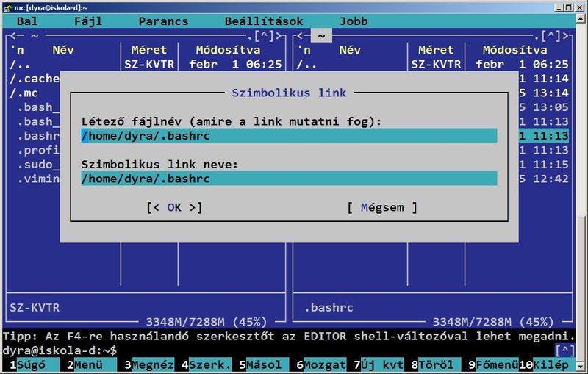
Task: Click the Szimbolikus link dialog title
Action: tap(289, 93)
